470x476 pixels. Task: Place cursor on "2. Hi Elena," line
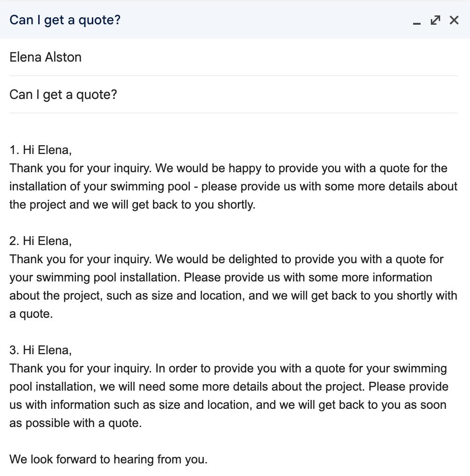pyautogui.click(x=41, y=241)
